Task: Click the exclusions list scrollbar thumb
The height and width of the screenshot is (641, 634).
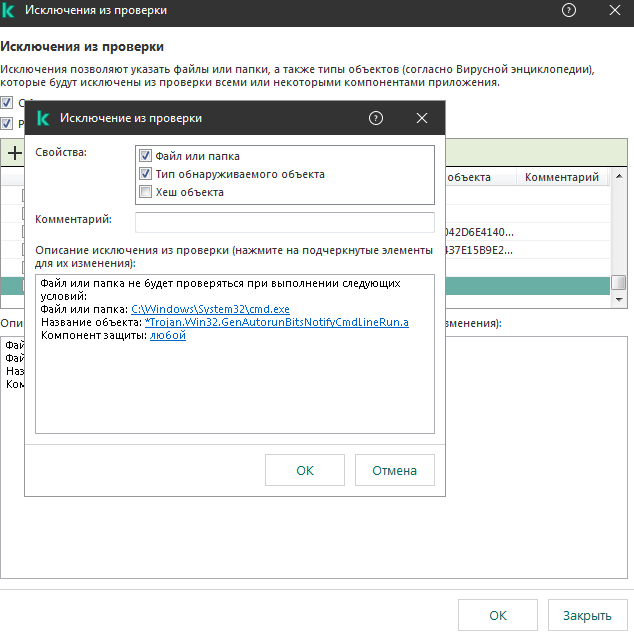Action: coord(619,282)
